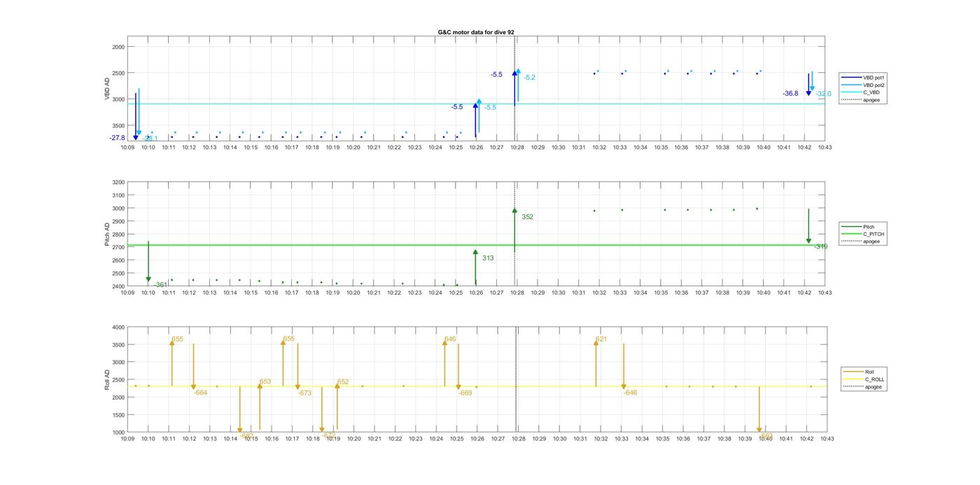Select 'apogee' entry in Pitch legend
Screen dimensions: 980x485
tap(862, 241)
